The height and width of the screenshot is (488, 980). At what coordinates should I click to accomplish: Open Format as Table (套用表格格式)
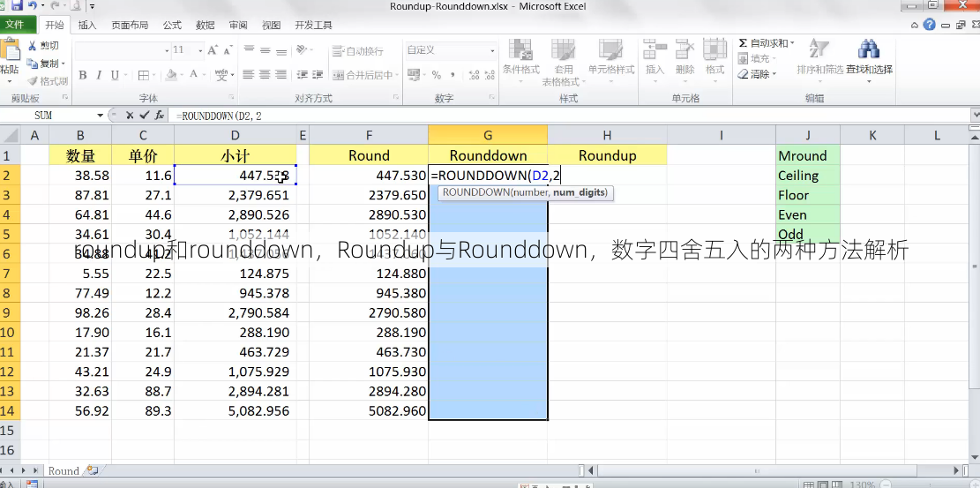[x=563, y=63]
